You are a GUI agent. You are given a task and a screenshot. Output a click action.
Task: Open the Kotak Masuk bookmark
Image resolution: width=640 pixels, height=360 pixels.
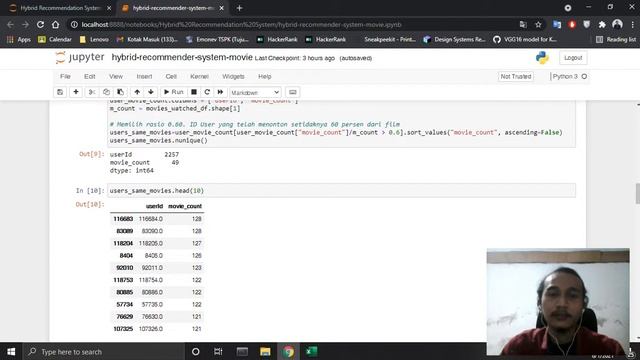[x=147, y=39]
